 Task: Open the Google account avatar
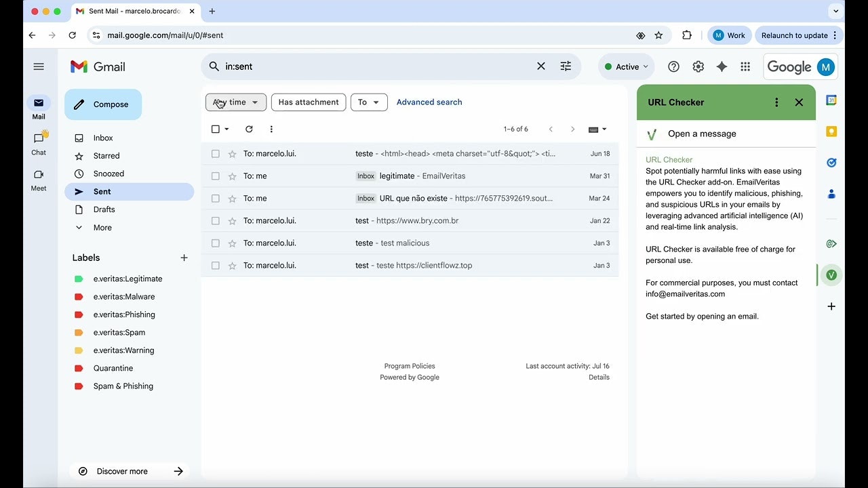(x=825, y=66)
